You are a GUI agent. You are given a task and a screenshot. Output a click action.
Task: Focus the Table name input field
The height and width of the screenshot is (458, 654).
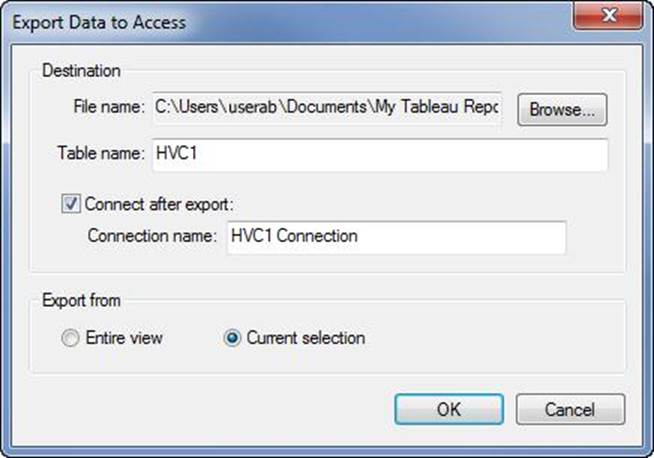click(379, 154)
